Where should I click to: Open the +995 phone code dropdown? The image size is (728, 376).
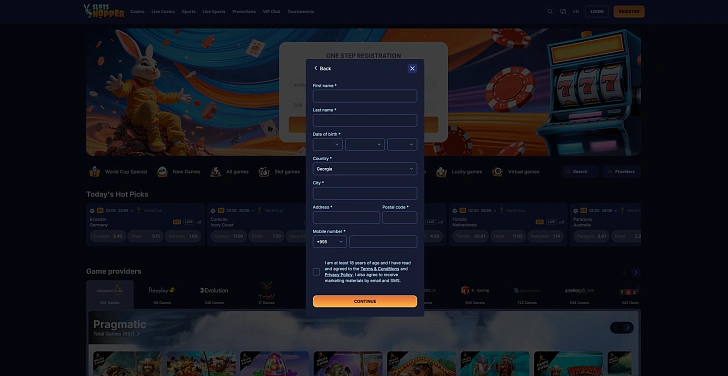click(x=330, y=242)
